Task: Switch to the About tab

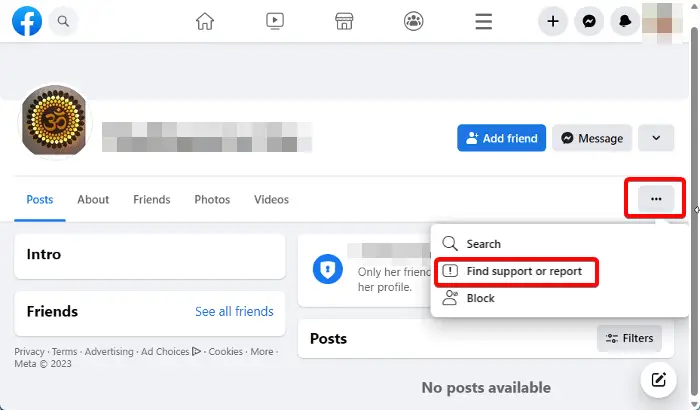Action: point(93,200)
